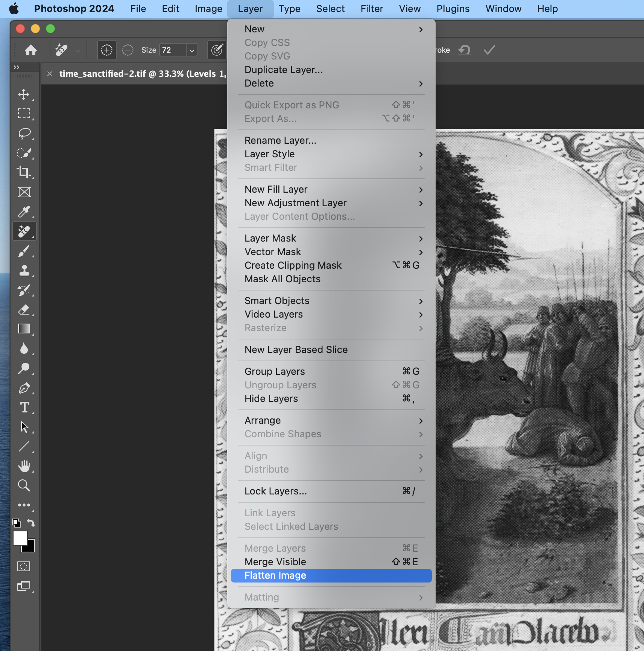644x651 pixels.
Task: Choose New Layer Based Slice
Action: click(331, 350)
